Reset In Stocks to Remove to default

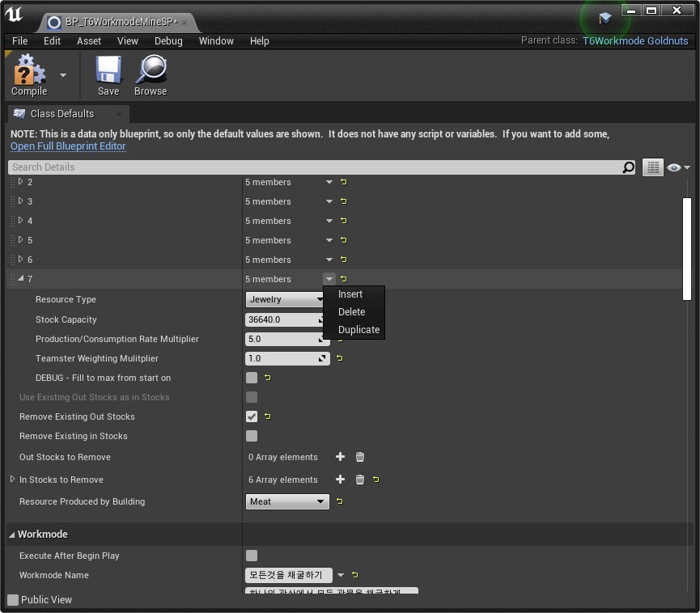click(x=375, y=480)
